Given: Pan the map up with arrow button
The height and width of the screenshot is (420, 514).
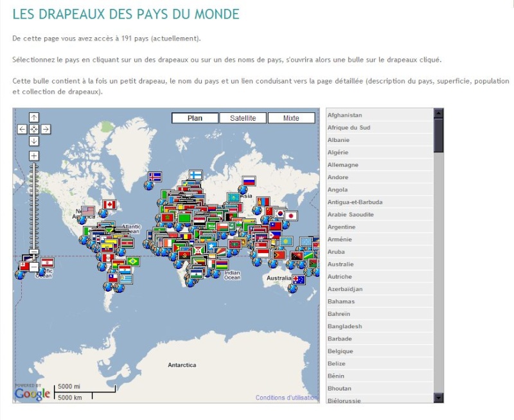Looking at the screenshot, I should click(34, 118).
